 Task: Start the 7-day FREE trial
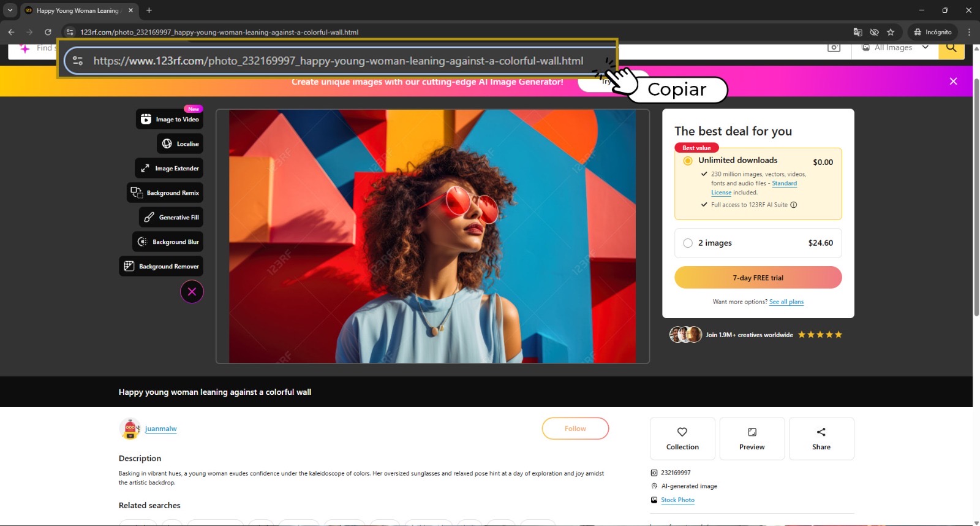[x=758, y=278]
